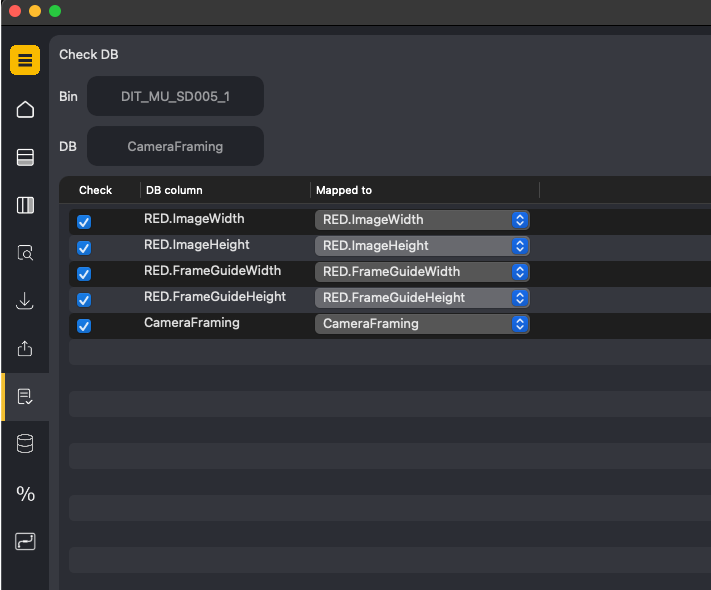Open the columns layout sidebar icon
Screen dimensions: 711x590
25,205
